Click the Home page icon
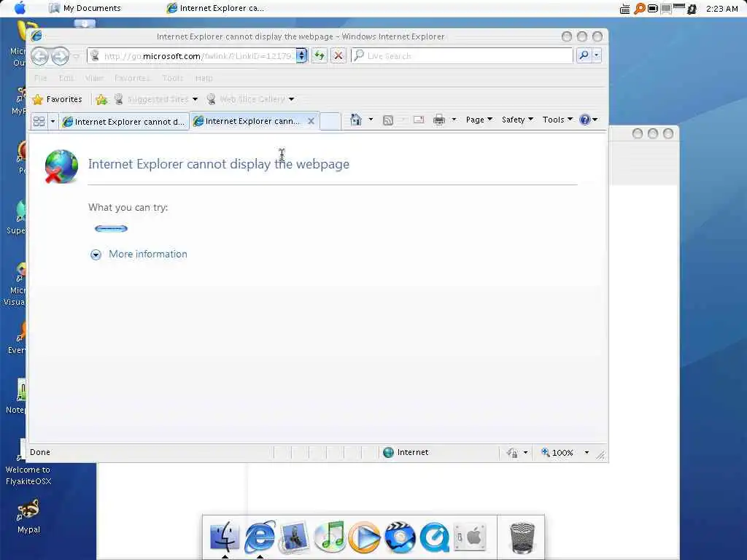The height and width of the screenshot is (560, 747). pos(356,120)
